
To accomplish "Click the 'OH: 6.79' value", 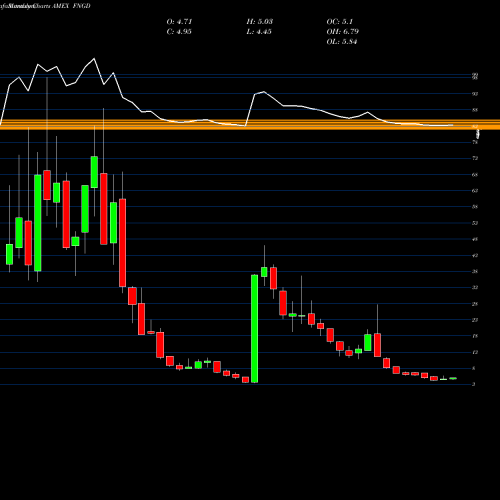I will (343, 32).
